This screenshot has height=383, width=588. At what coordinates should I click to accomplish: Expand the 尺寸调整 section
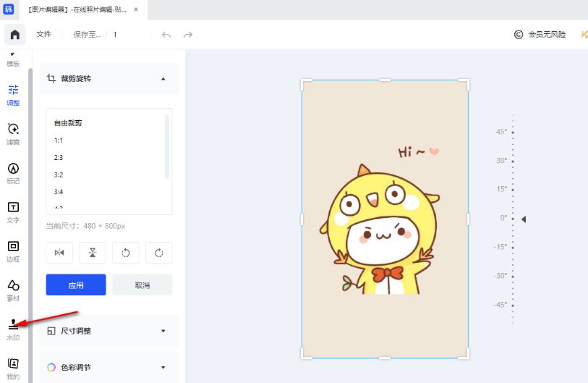(163, 331)
